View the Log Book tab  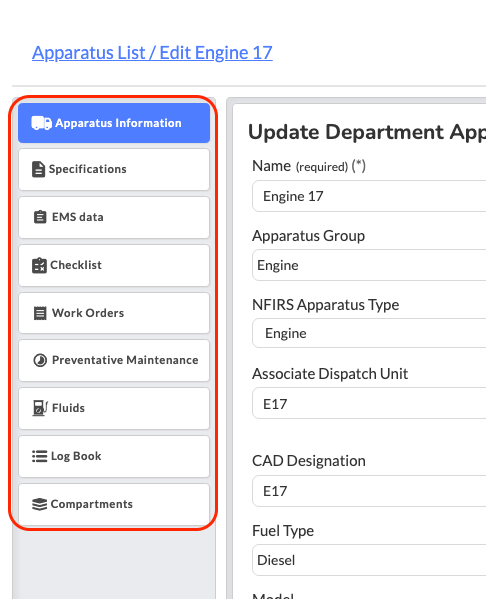(114, 456)
